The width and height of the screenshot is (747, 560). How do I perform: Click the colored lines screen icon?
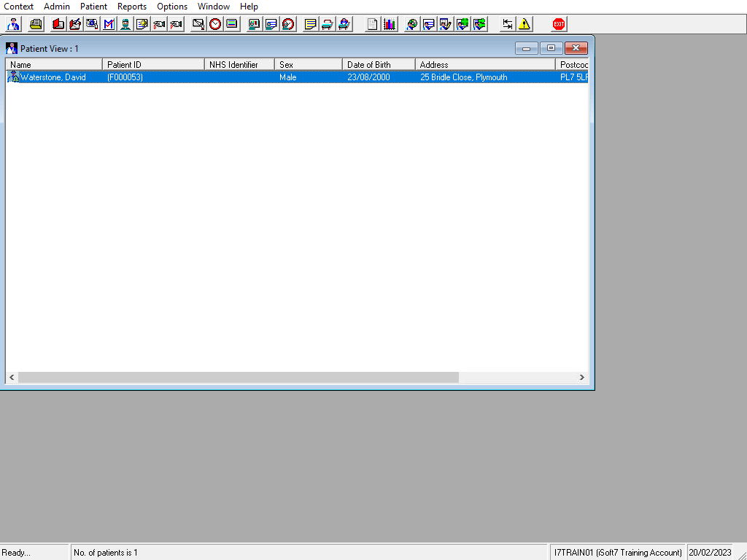point(232,24)
